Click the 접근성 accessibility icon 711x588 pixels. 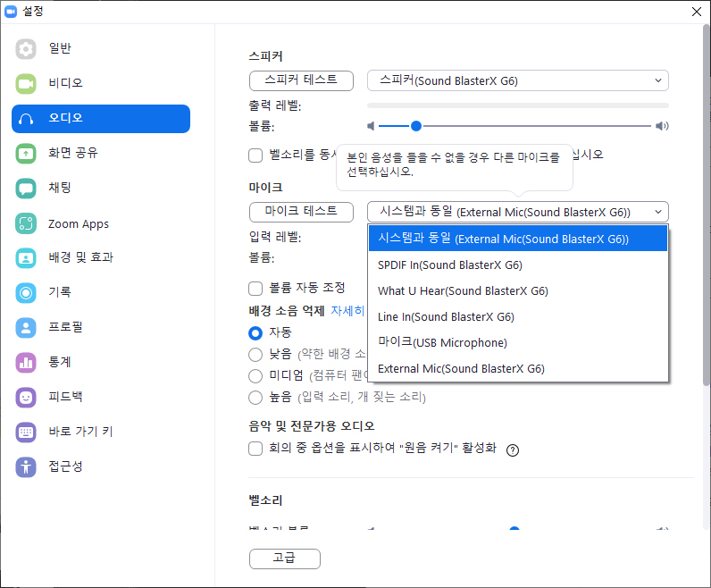(26, 466)
